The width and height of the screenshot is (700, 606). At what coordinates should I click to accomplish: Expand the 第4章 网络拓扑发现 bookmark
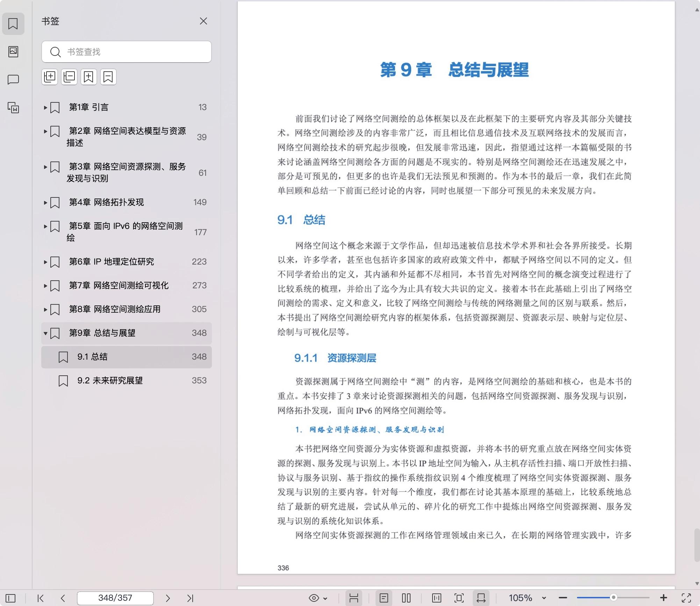point(45,202)
